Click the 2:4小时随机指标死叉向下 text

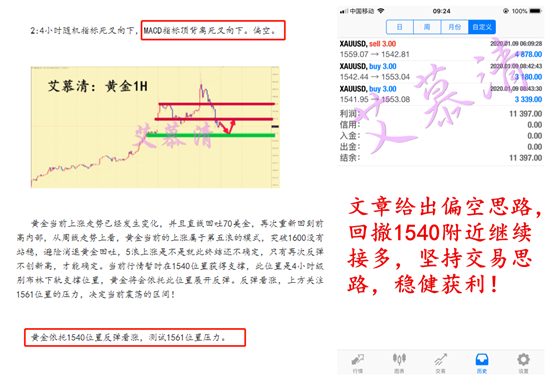pyautogui.click(x=83, y=31)
